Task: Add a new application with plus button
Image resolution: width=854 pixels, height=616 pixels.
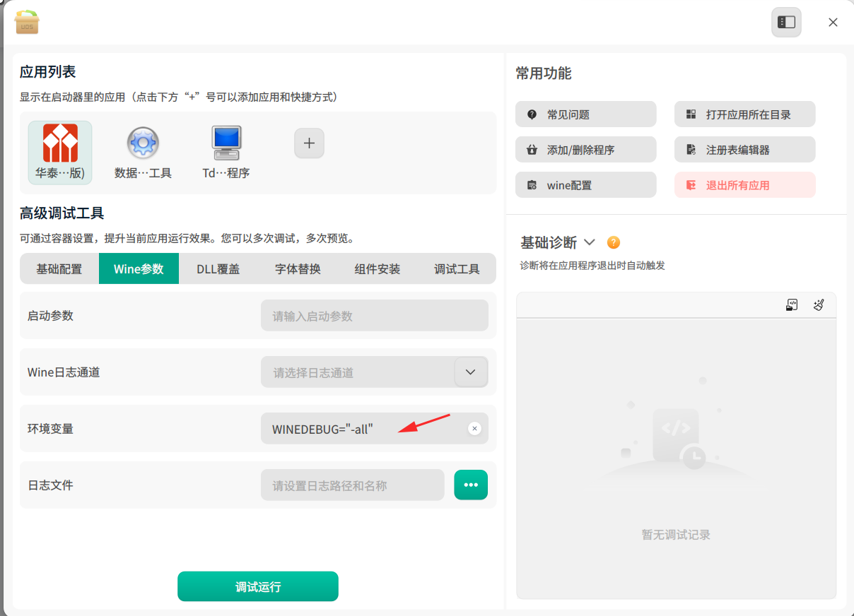Action: click(x=309, y=143)
